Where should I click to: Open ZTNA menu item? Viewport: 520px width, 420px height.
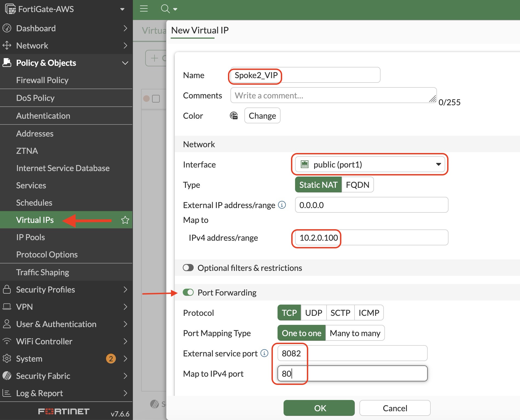(66, 151)
